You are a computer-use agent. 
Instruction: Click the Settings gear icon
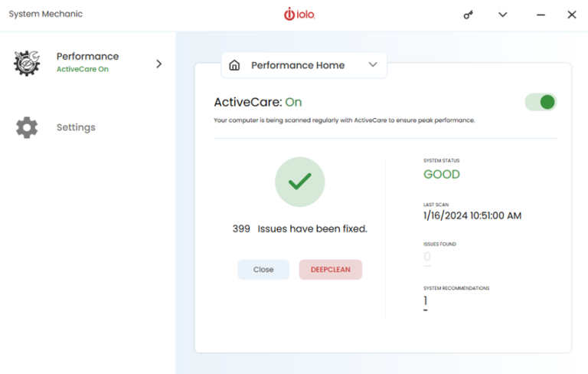click(x=27, y=127)
